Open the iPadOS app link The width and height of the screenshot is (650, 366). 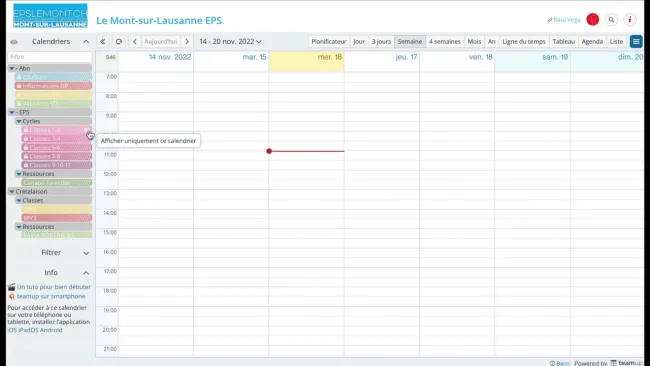[x=28, y=330]
